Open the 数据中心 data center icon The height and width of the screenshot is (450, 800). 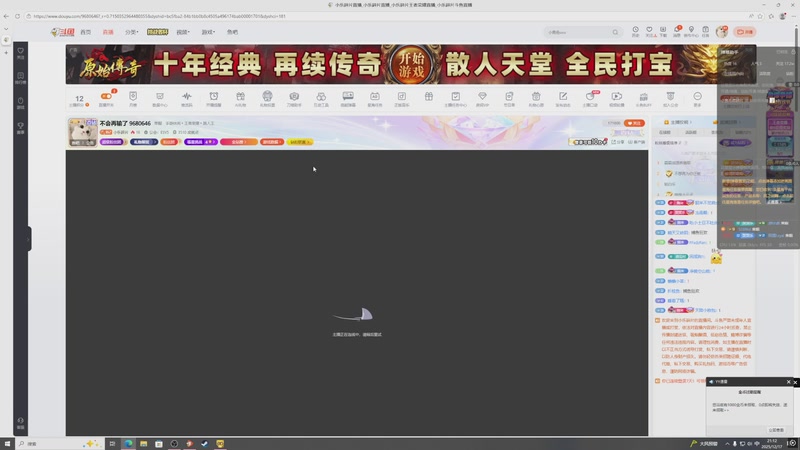(x=160, y=98)
